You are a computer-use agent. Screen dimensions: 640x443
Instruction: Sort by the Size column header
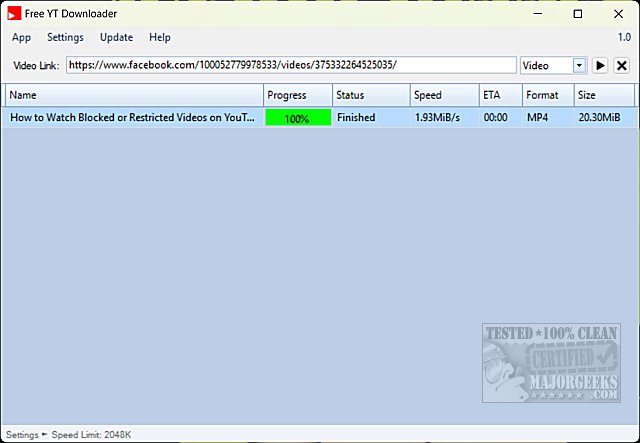(604, 95)
